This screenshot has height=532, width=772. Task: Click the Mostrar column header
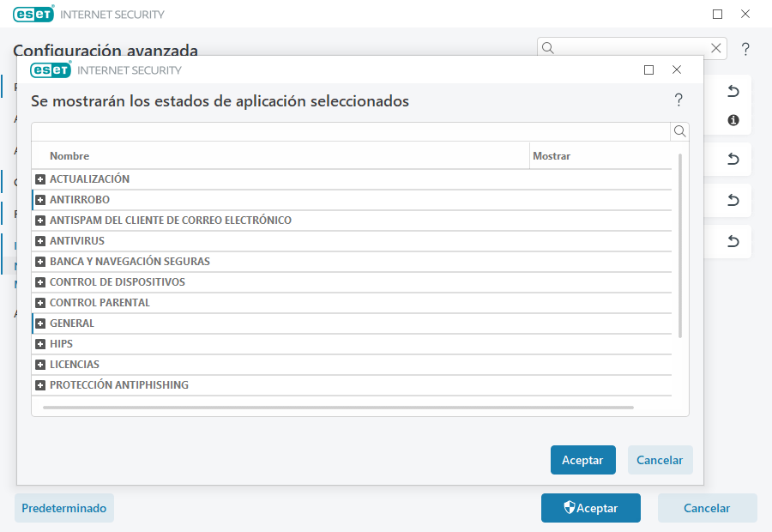point(552,156)
